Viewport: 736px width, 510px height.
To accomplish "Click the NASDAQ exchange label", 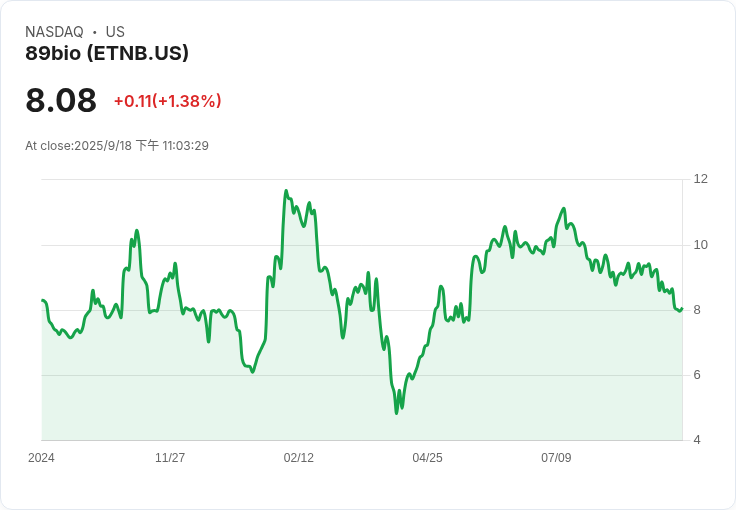I will [x=54, y=32].
